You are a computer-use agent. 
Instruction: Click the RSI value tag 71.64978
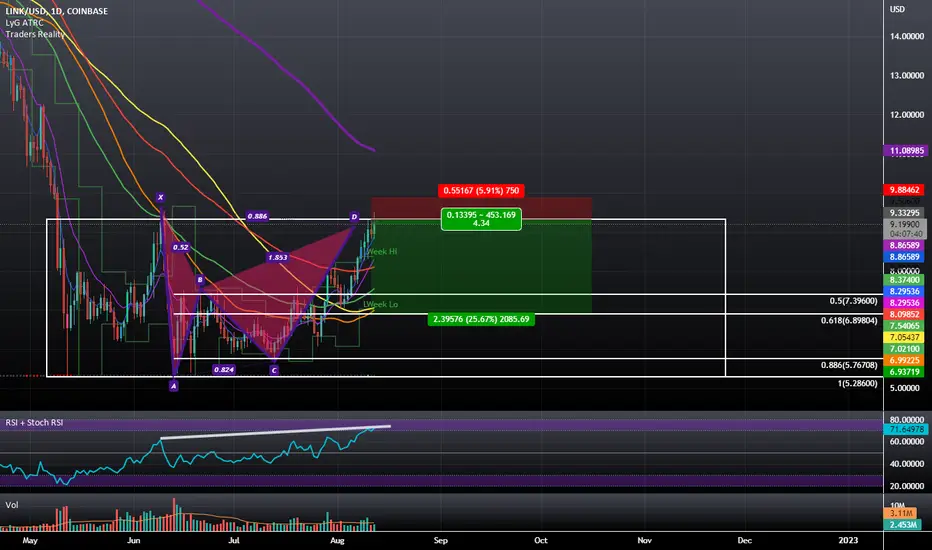(x=906, y=429)
